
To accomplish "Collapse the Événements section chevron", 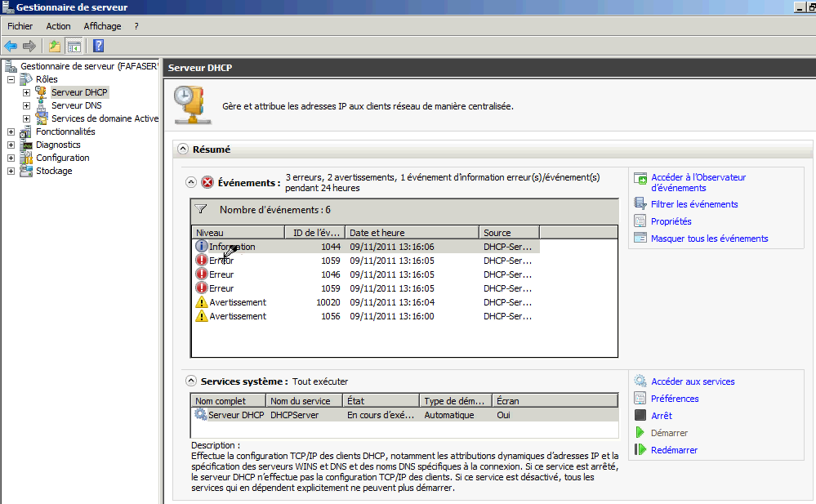I will click(191, 182).
